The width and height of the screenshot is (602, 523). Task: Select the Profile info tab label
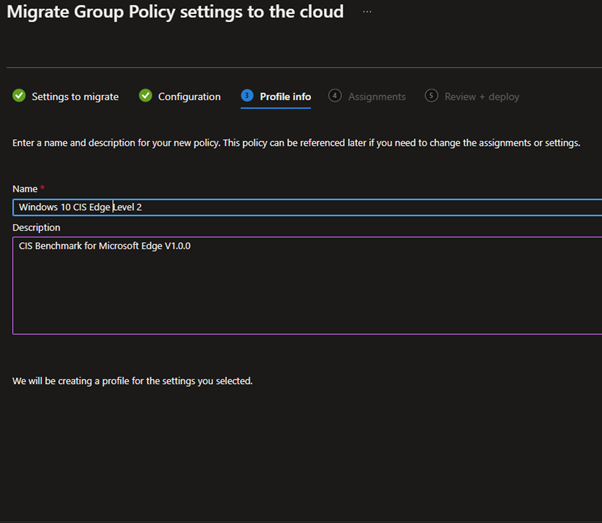coord(285,97)
